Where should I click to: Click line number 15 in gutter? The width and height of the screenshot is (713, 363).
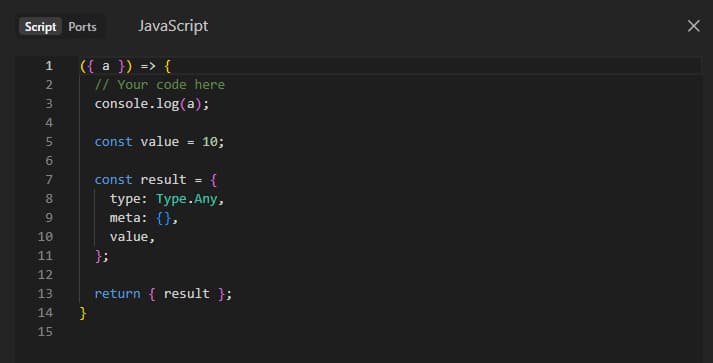(x=45, y=332)
